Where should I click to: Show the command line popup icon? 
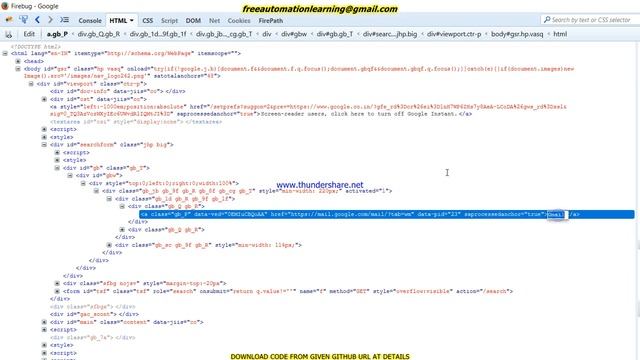[64, 20]
